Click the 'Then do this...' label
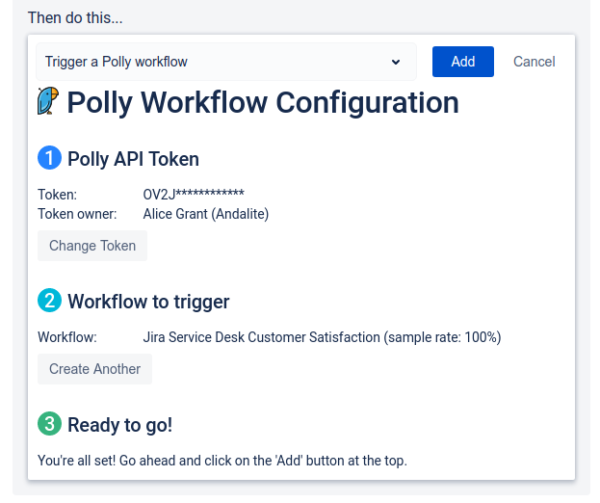The height and width of the screenshot is (503, 600). (75, 18)
